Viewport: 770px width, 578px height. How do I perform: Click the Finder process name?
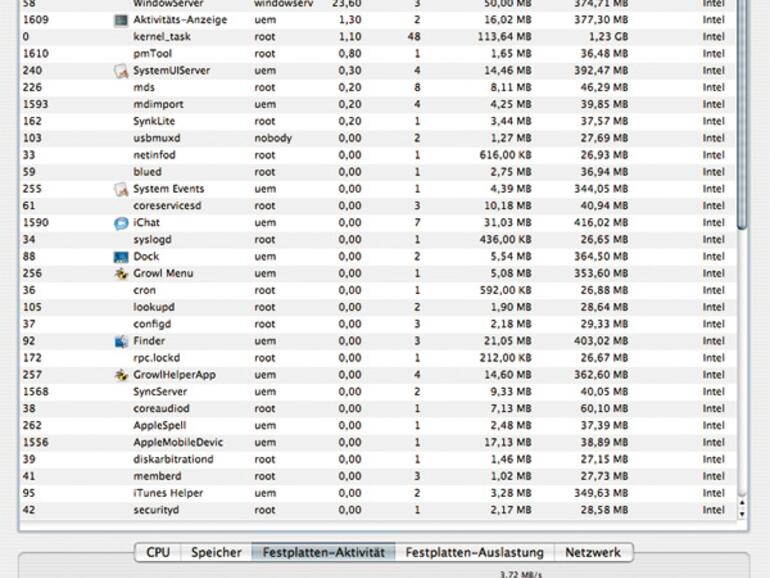149,341
